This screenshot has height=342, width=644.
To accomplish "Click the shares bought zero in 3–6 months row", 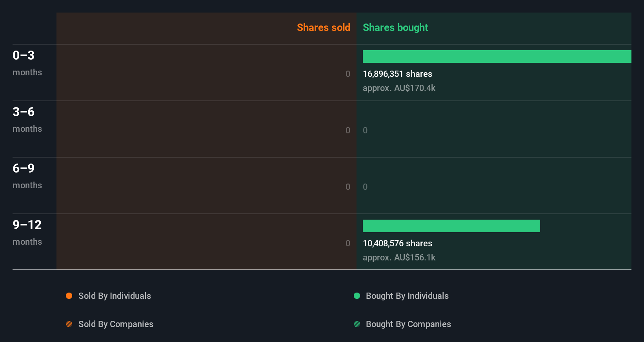I will coord(365,131).
